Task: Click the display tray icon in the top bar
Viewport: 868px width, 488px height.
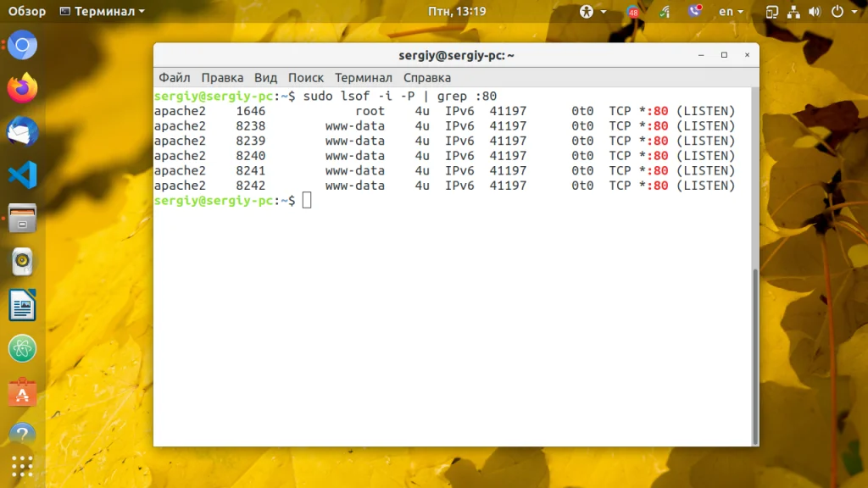Action: click(771, 12)
